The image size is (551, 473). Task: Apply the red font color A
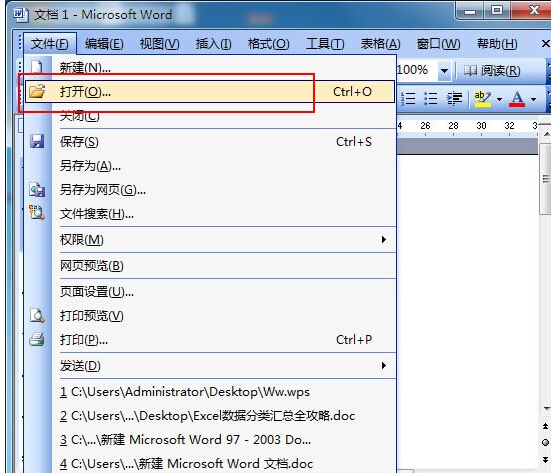tap(517, 99)
